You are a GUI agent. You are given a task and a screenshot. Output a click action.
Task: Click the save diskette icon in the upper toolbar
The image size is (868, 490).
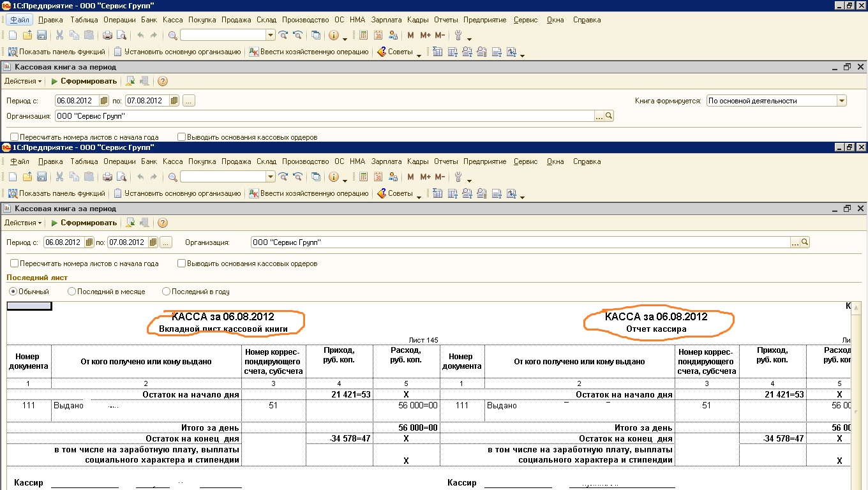click(41, 35)
